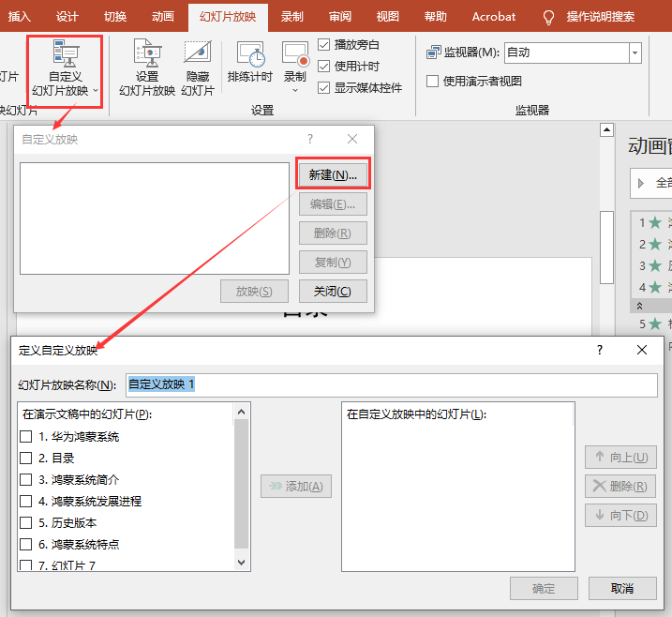672x617 pixels.
Task: Check slide 3. 鸿蒙系统简介 in the list
Action: click(x=26, y=480)
